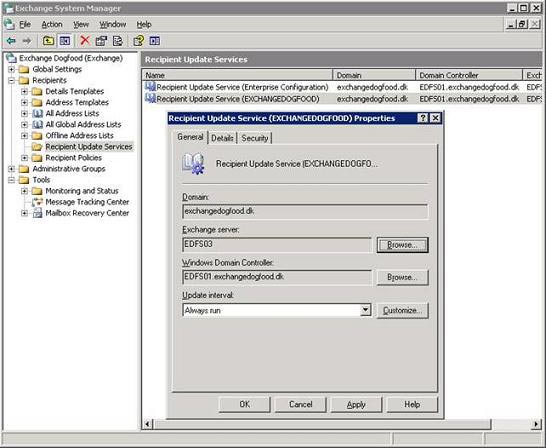Click the Offline Address Lists folder icon
The height and width of the screenshot is (448, 546).
[37, 135]
